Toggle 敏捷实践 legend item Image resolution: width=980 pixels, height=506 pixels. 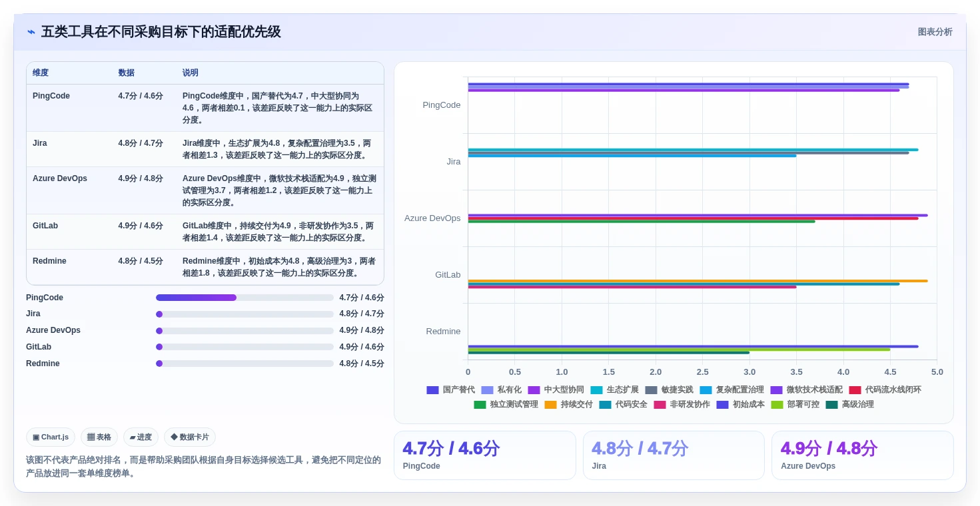tap(669, 390)
